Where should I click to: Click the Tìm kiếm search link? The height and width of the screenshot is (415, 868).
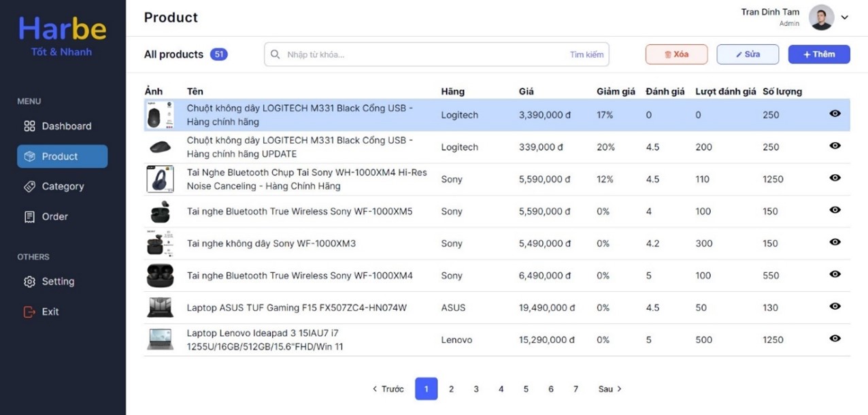click(x=587, y=54)
